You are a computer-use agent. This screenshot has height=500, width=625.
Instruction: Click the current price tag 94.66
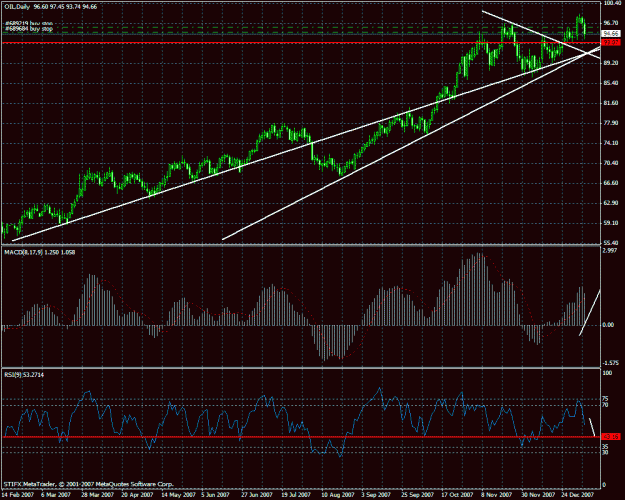(611, 33)
